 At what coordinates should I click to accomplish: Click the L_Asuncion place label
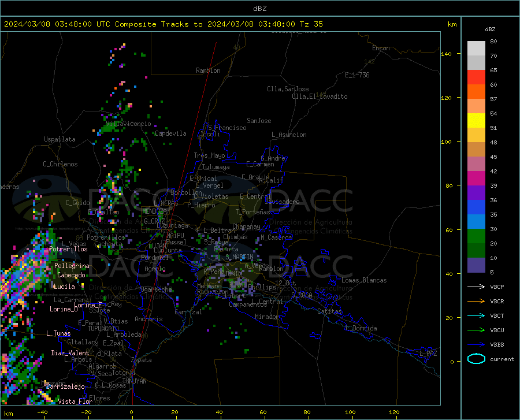pos(289,135)
